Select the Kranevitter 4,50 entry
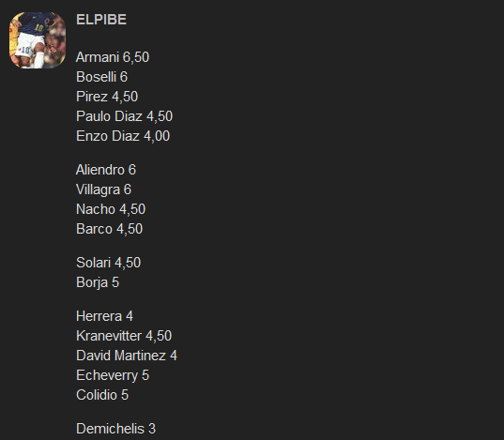The image size is (504, 440). click(x=124, y=336)
